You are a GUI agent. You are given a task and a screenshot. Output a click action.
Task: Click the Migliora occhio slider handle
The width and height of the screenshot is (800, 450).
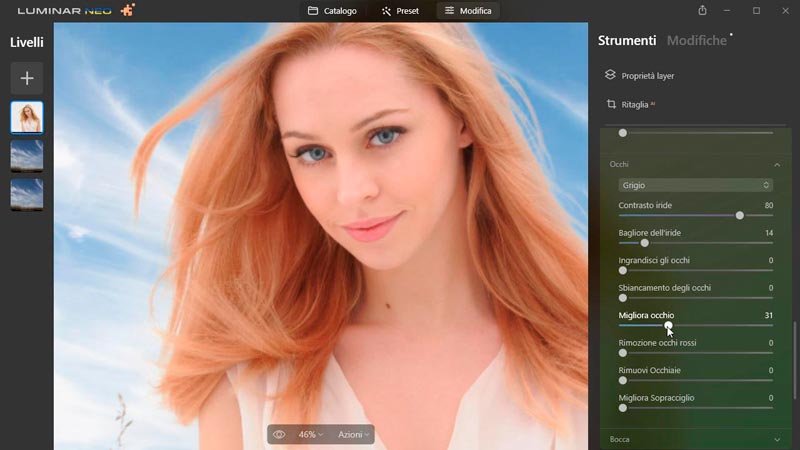point(668,326)
